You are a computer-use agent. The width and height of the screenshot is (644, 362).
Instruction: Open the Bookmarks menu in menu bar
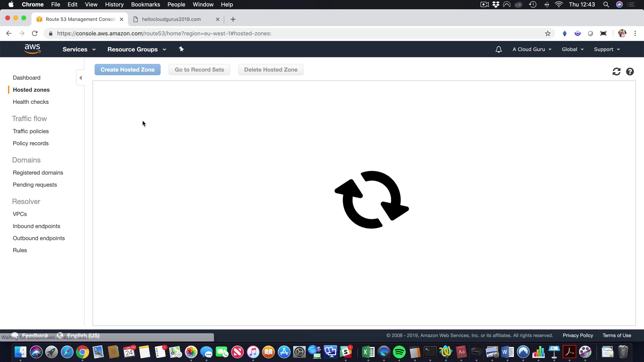click(x=145, y=4)
